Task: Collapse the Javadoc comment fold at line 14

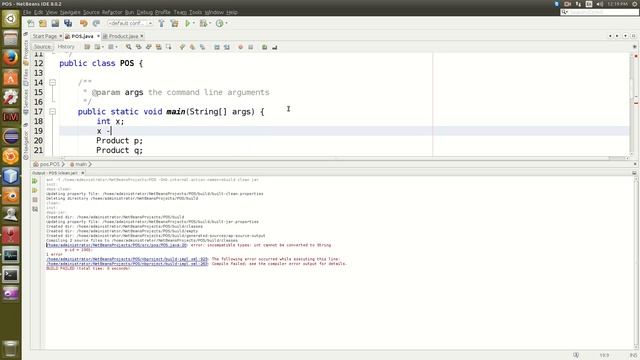Action: point(53,82)
